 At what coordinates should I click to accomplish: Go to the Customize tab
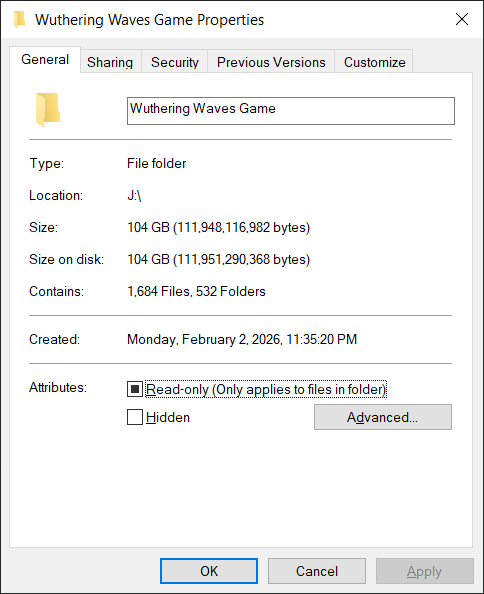pyautogui.click(x=375, y=62)
